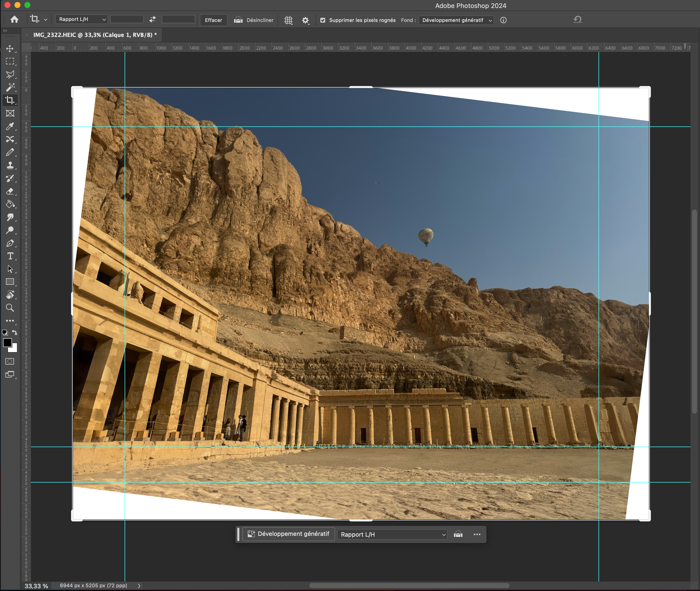
Task: Show info about generative fill background
Action: [x=503, y=20]
